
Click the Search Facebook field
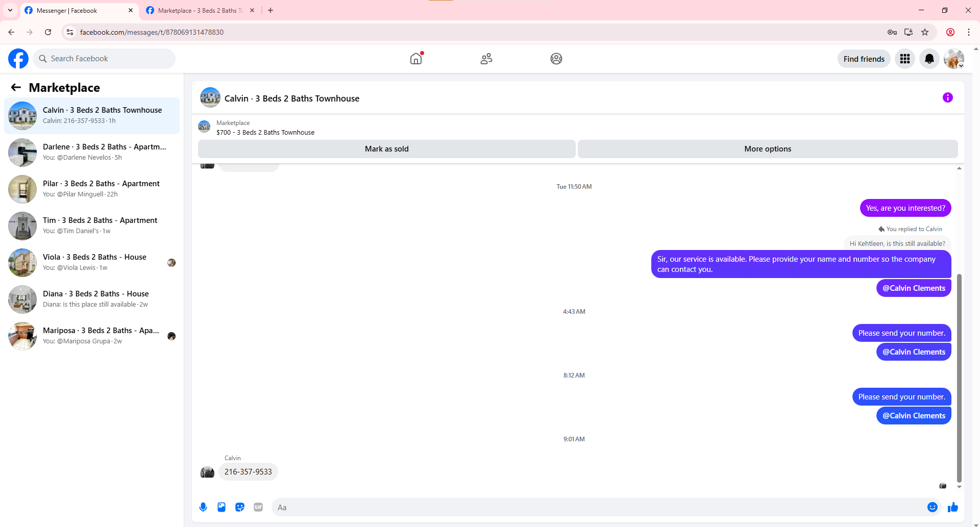click(104, 59)
